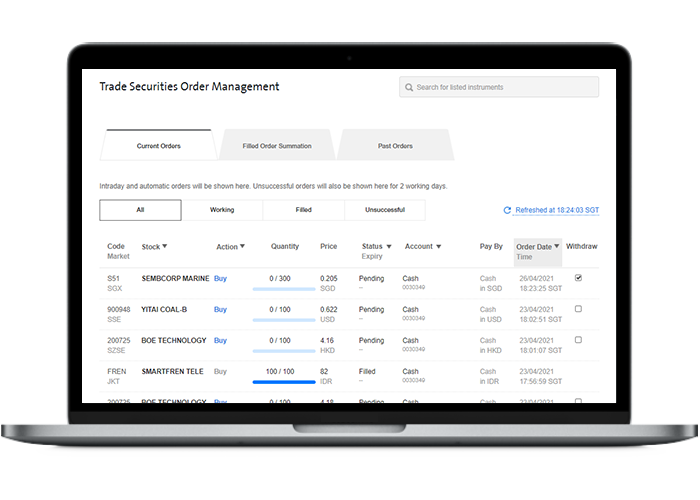Show only Unsuccessful orders
Screen dimensions: 700x500
pos(385,210)
